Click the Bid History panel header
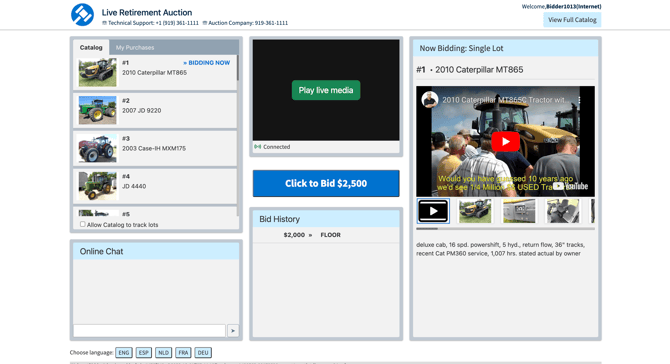The width and height of the screenshot is (670, 364). coord(326,219)
